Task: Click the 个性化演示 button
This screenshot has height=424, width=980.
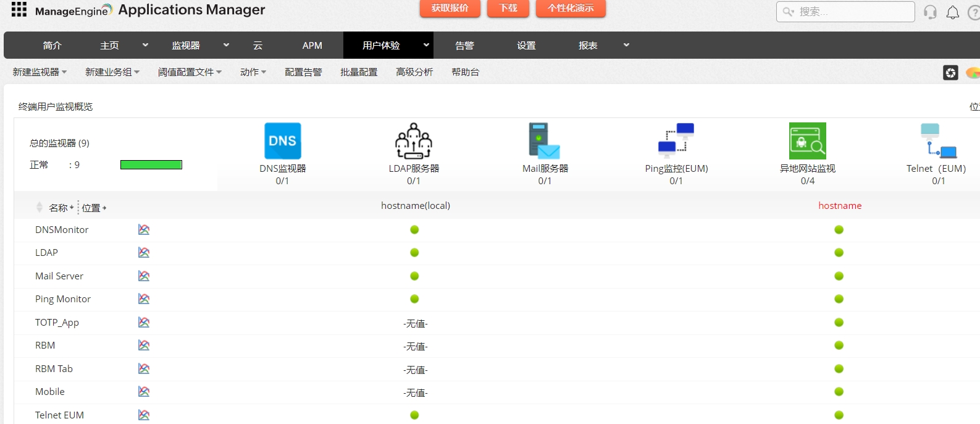Action: pyautogui.click(x=571, y=8)
